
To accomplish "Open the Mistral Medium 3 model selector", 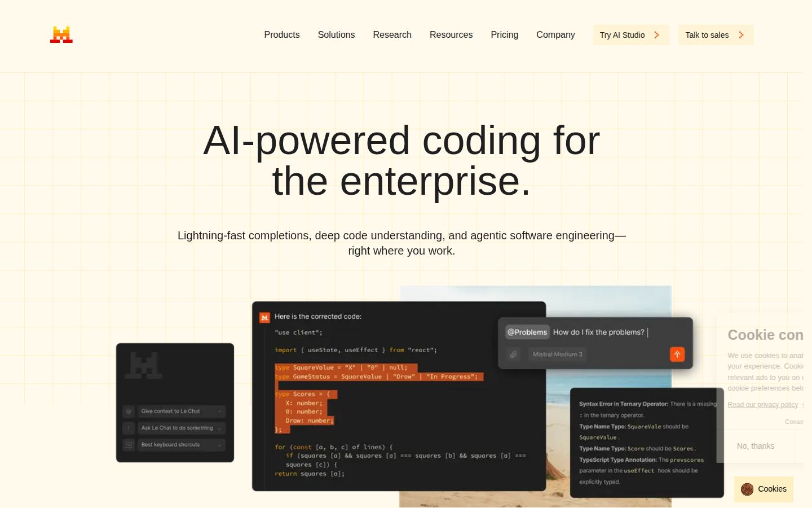I will (557, 354).
